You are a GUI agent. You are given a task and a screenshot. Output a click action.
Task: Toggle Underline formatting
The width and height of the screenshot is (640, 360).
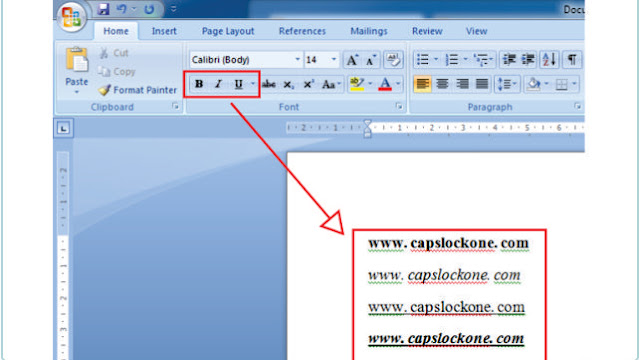click(x=238, y=84)
